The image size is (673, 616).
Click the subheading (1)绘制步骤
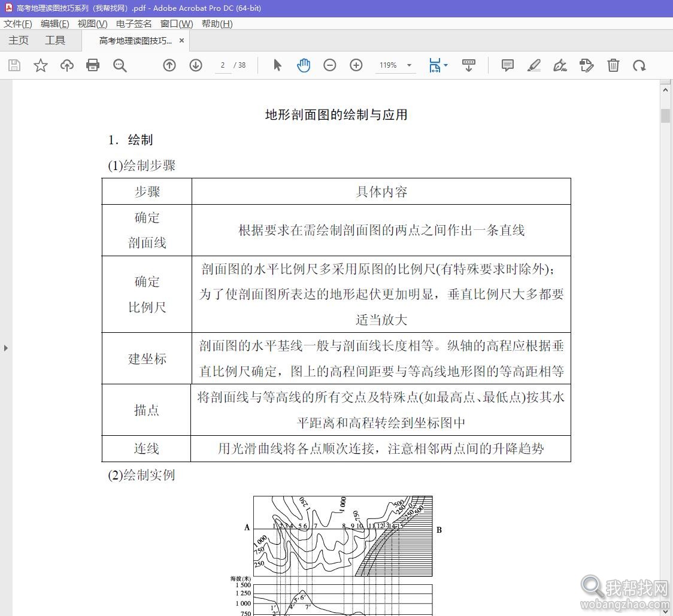pos(142,166)
